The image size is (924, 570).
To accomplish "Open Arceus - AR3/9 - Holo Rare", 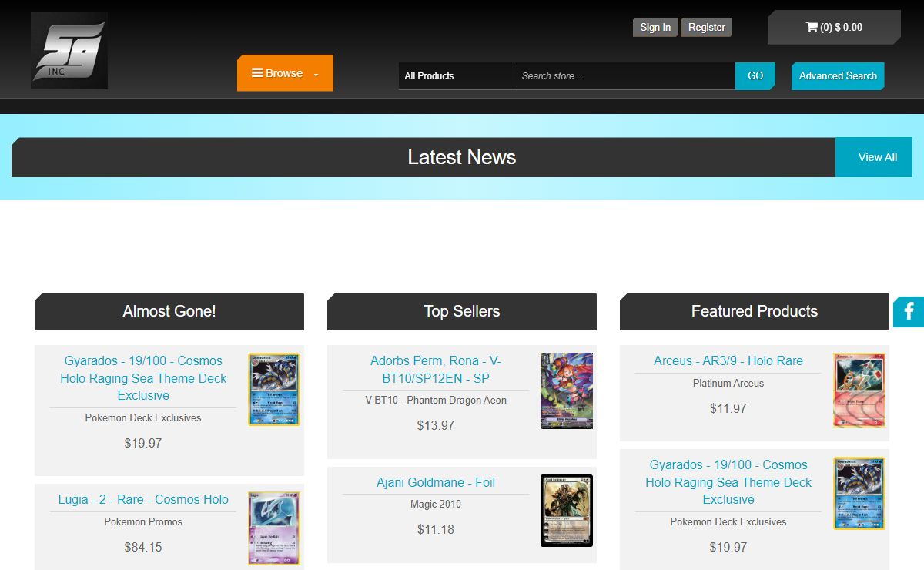I will tap(728, 360).
